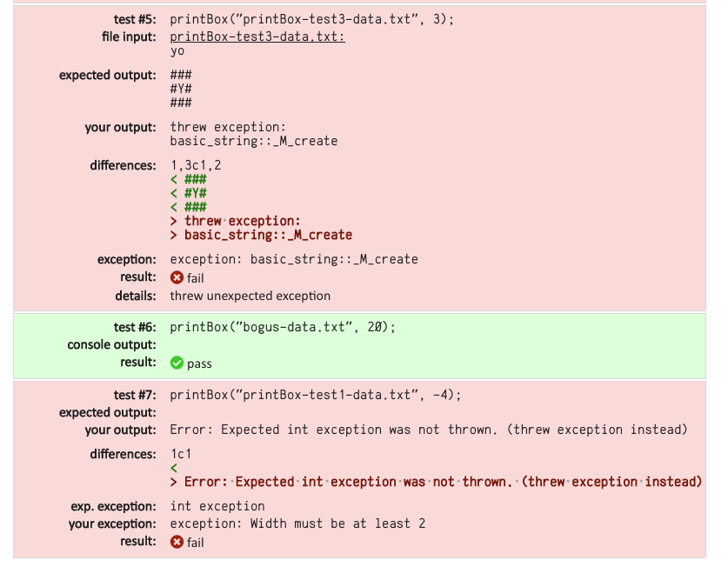The width and height of the screenshot is (728, 580).
Task: Click test #5 call printBox("printBox-test3-data.txt", 3);
Action: [x=312, y=19]
